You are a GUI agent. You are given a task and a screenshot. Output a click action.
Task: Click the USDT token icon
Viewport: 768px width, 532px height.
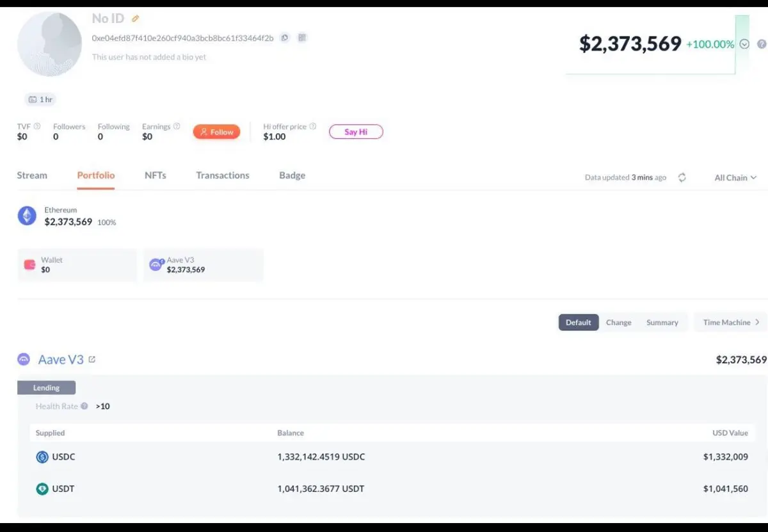click(x=42, y=489)
